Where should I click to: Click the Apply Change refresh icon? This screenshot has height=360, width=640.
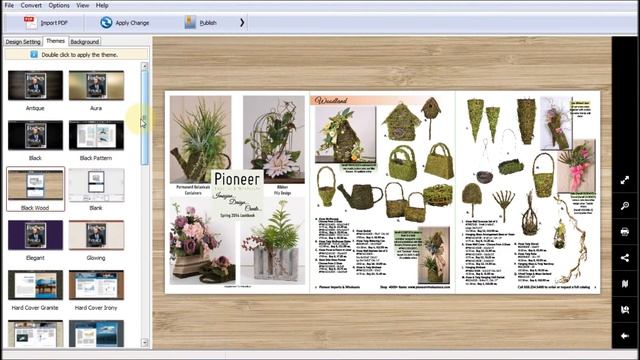(x=106, y=22)
